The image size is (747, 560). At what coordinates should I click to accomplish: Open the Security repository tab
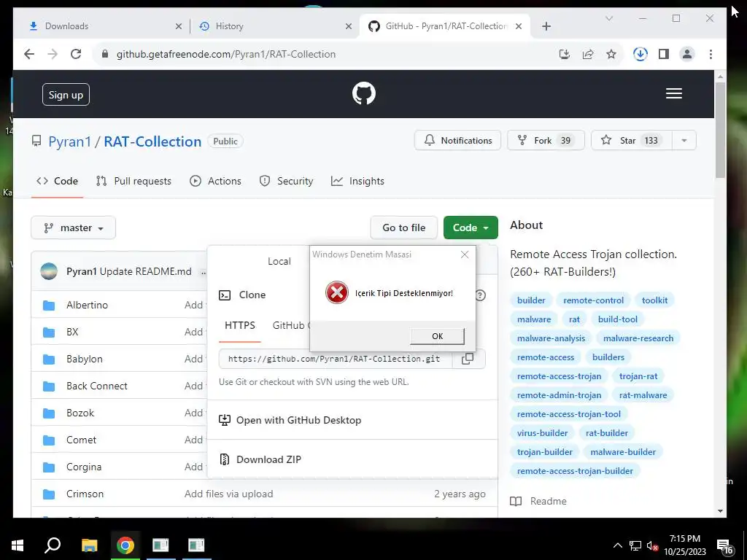(286, 182)
